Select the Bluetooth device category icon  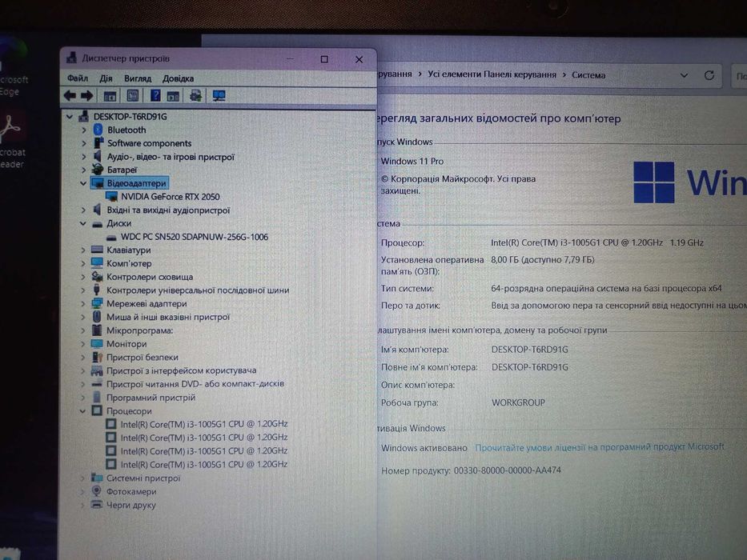tap(98, 130)
